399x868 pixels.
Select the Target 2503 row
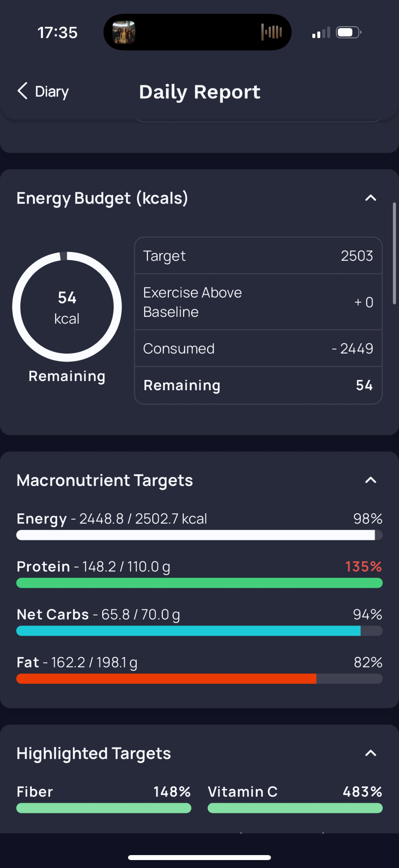click(258, 256)
